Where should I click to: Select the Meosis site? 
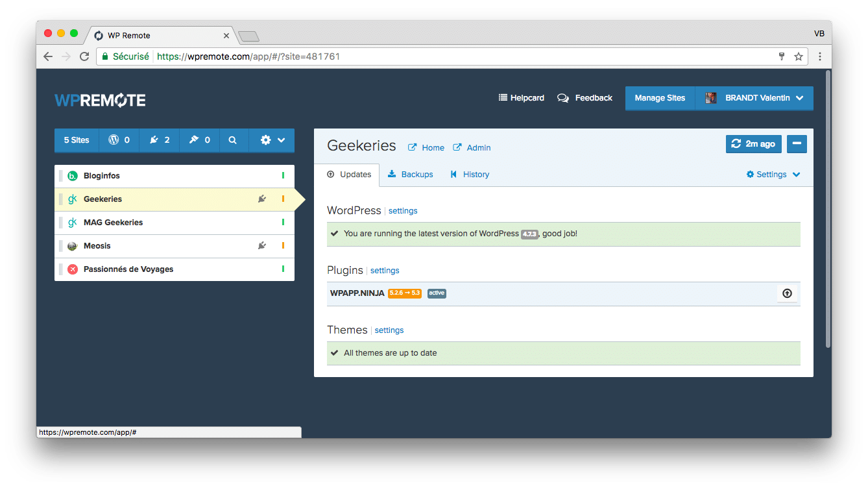pos(175,246)
